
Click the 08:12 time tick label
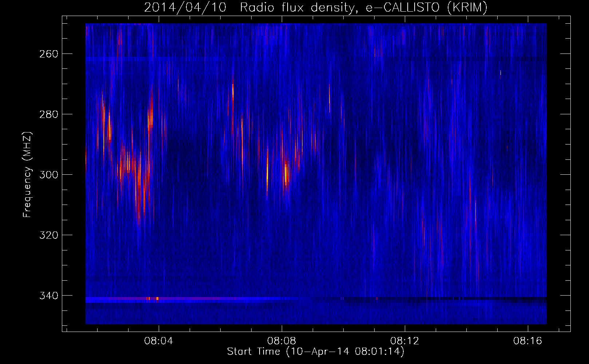tap(405, 341)
